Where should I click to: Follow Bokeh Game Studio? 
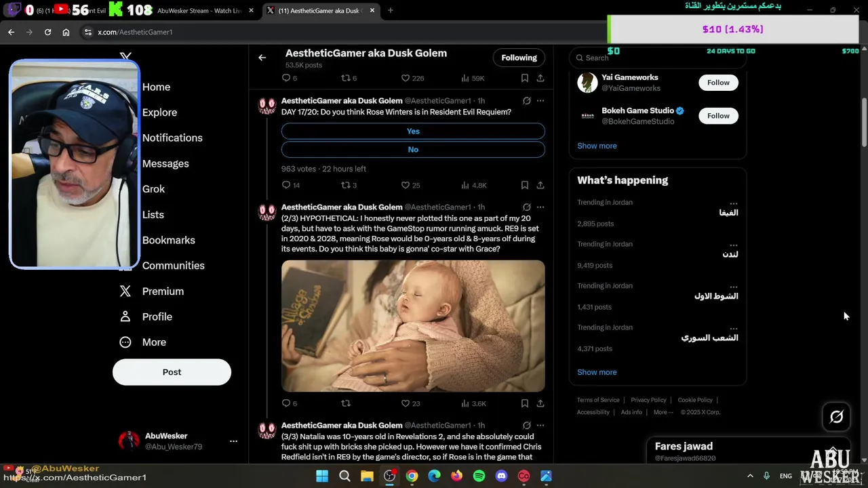[718, 116]
